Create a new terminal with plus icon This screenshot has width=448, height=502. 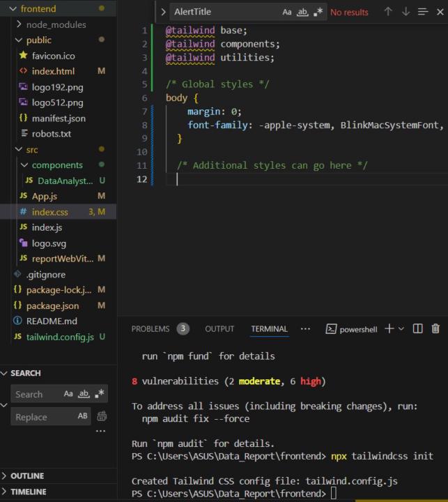click(x=389, y=329)
